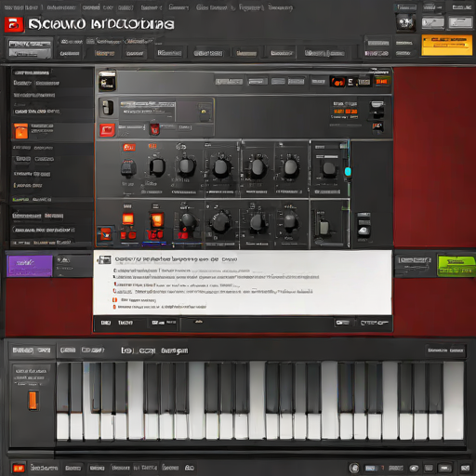This screenshot has width=476, height=476.
Task: Click the orange round indicator in synth header bar
Action: click(337, 82)
